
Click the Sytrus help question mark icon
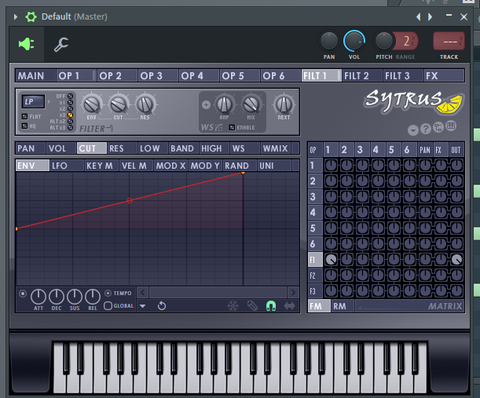click(425, 129)
